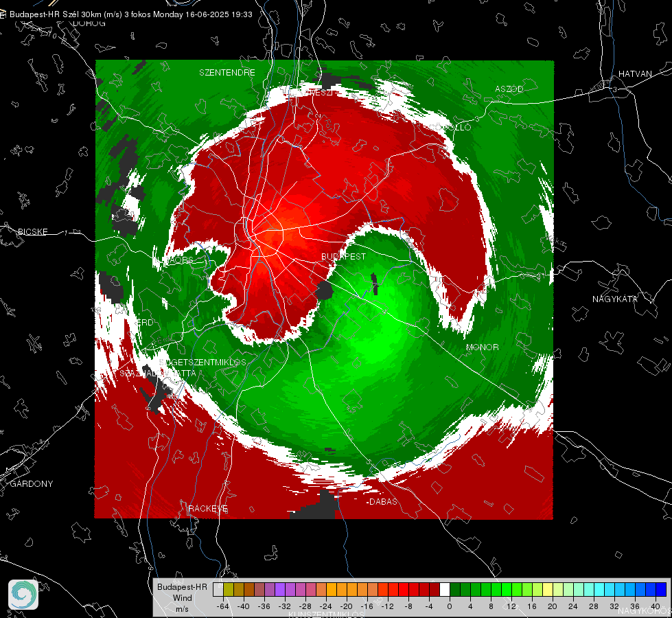Click the '0' legend value

click(x=450, y=606)
